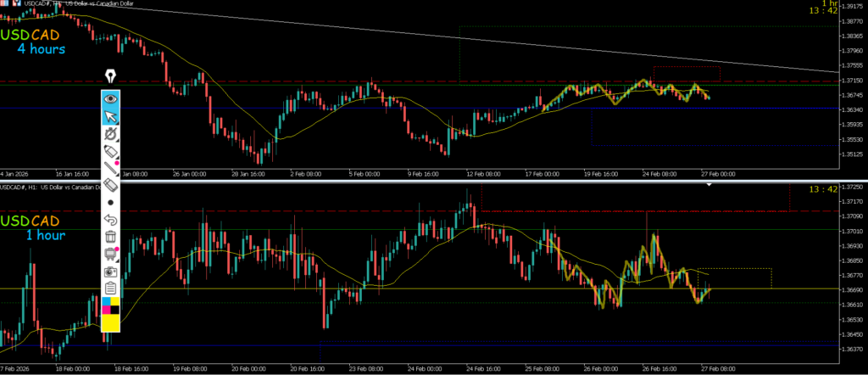Image resolution: width=868 pixels, height=375 pixels.
Task: Pick the magenta color swatch
Action: [105, 311]
